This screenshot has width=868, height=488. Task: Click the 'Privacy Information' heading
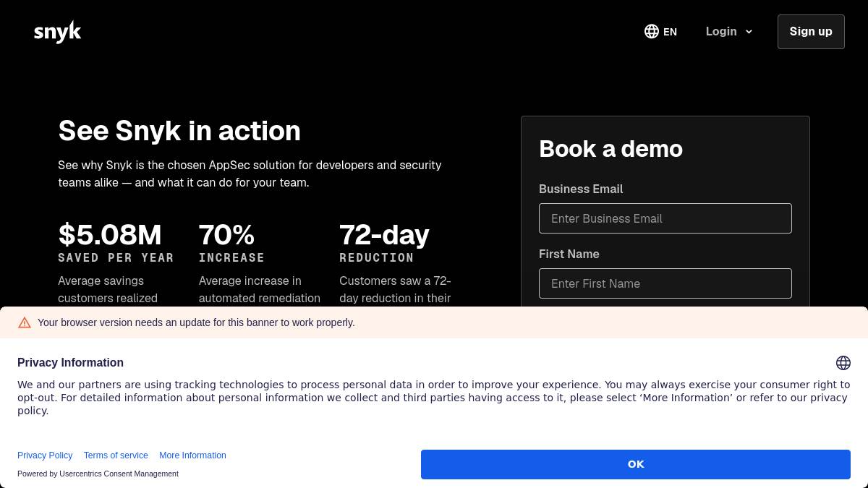pyautogui.click(x=70, y=363)
